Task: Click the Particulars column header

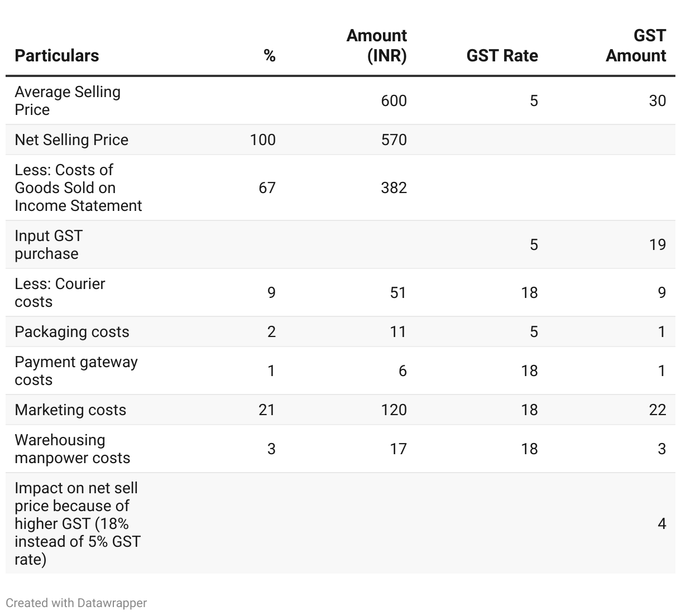Action: point(56,55)
